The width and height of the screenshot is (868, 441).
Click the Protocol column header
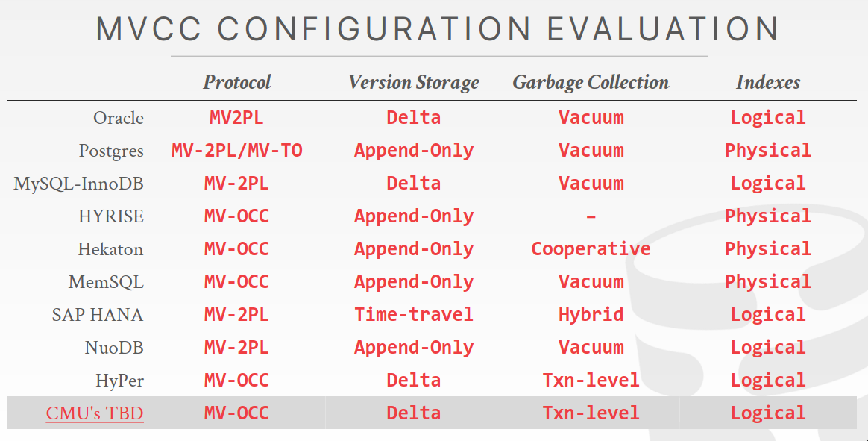click(237, 82)
